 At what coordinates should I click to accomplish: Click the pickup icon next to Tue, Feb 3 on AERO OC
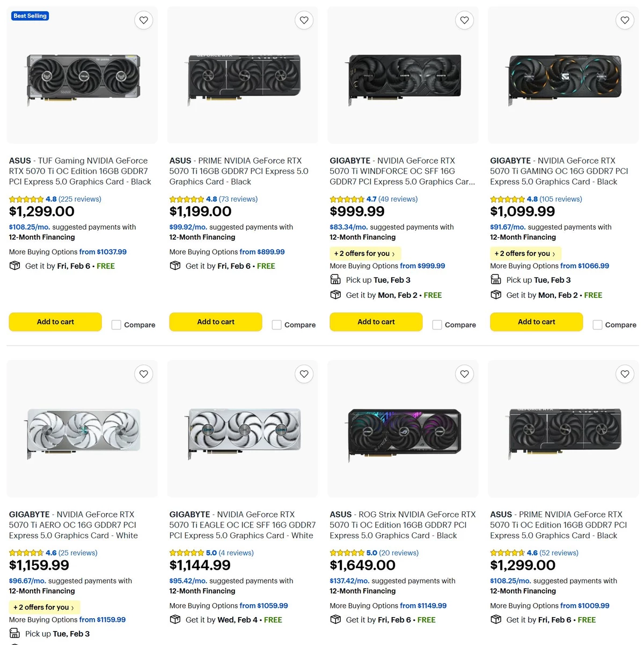(14, 633)
